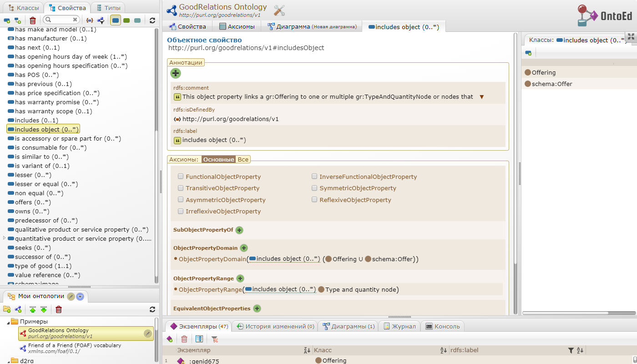Screen dimensions: 637x364
Task: Delete the selected ontology with the trash icon
Action: [x=59, y=309]
